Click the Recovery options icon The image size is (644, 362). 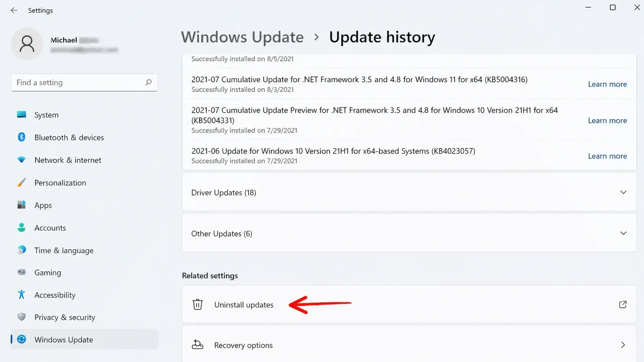pyautogui.click(x=198, y=345)
